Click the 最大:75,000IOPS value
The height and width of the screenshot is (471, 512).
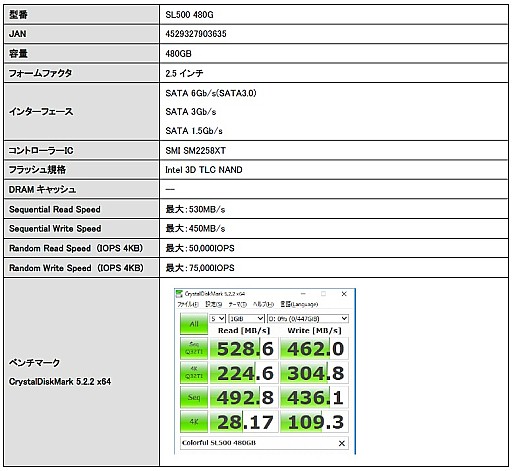pyautogui.click(x=200, y=268)
